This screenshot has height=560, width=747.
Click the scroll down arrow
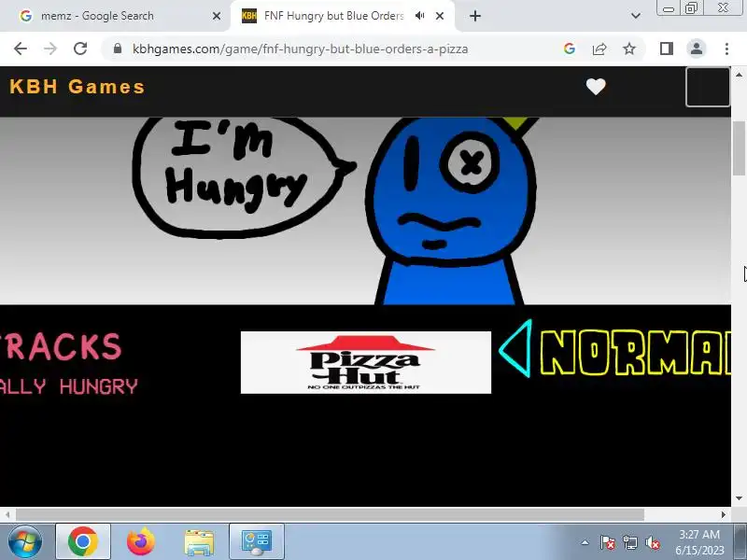click(x=739, y=498)
